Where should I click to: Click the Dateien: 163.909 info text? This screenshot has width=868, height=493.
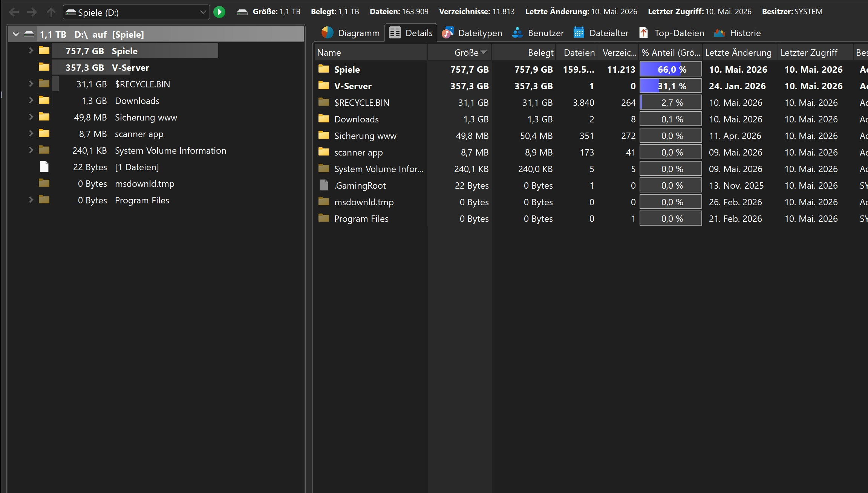click(399, 12)
